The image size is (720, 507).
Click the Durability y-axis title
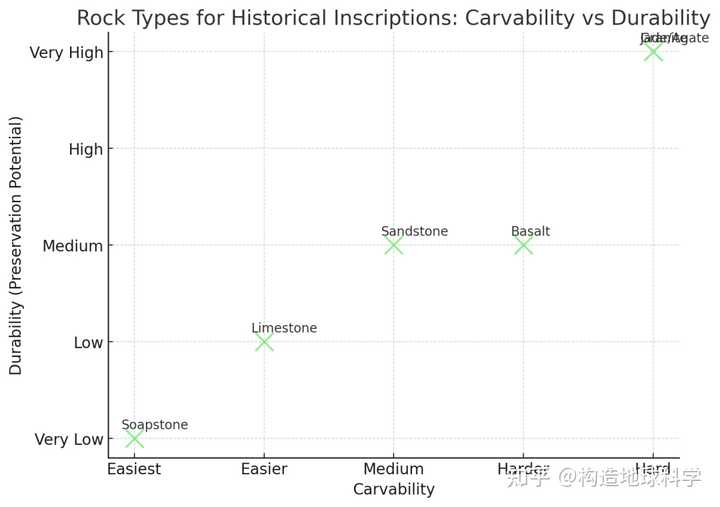pyautogui.click(x=16, y=245)
